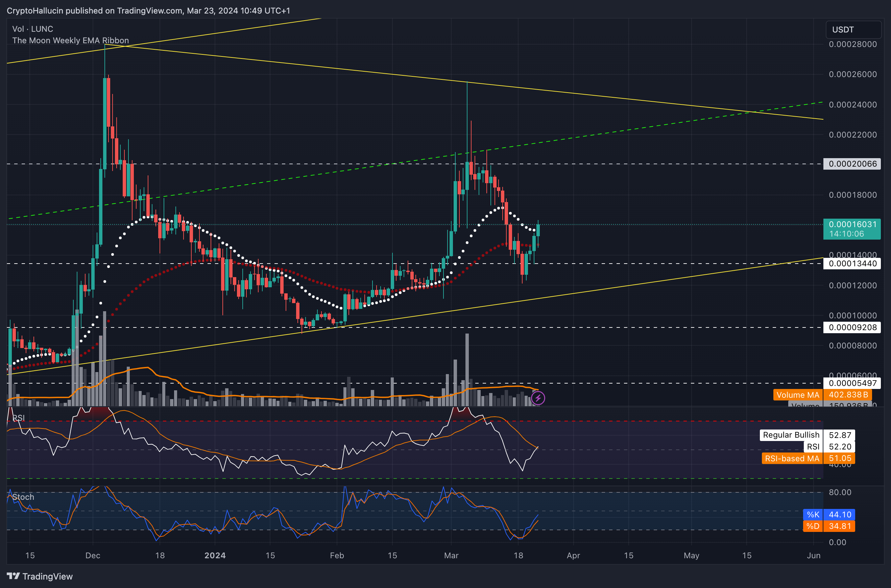Click the 0.00028000 price axis tick

point(853,44)
